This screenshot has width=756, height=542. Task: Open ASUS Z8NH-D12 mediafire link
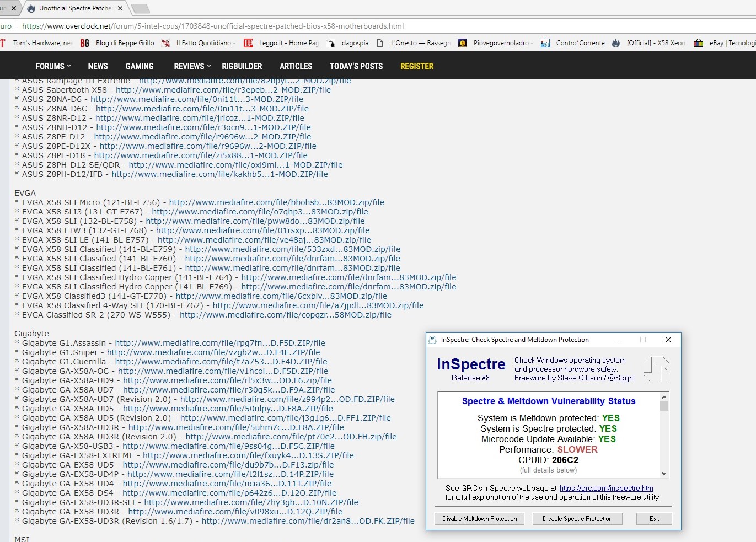point(203,127)
